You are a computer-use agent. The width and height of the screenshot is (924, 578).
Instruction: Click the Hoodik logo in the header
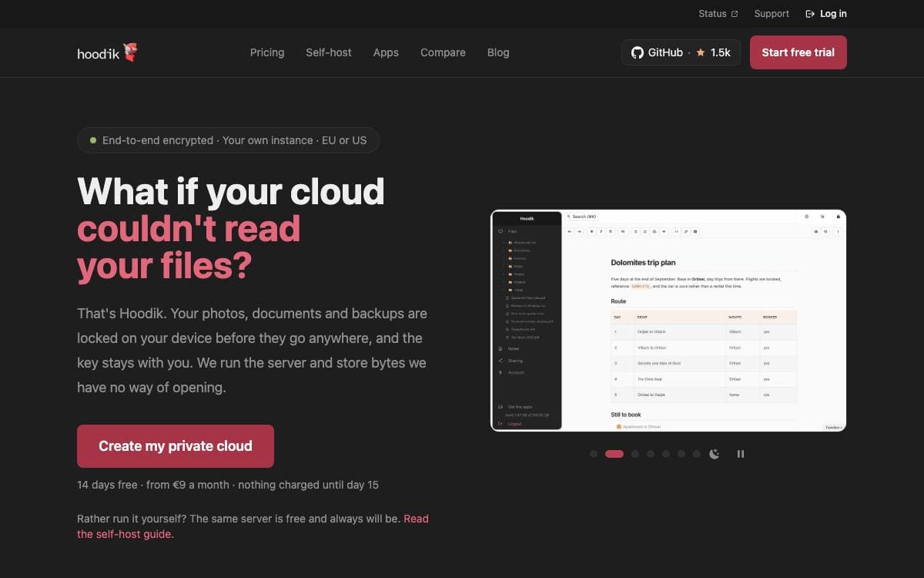coord(107,52)
